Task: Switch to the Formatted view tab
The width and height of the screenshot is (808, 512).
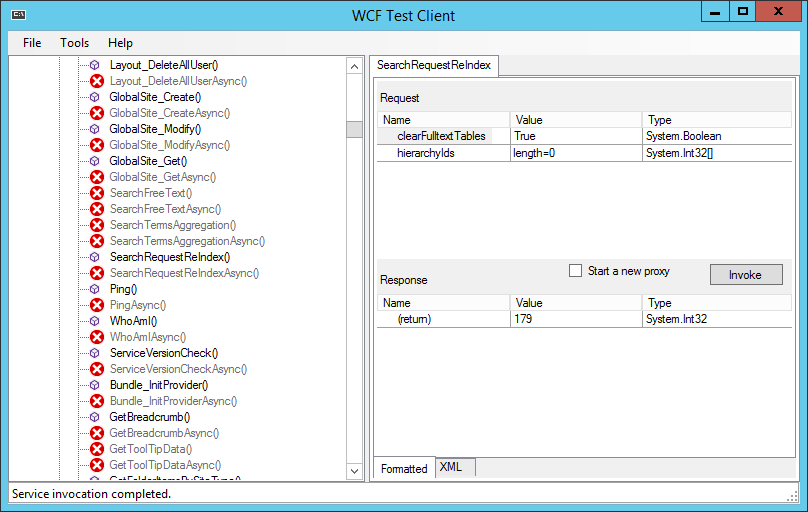Action: coord(405,468)
